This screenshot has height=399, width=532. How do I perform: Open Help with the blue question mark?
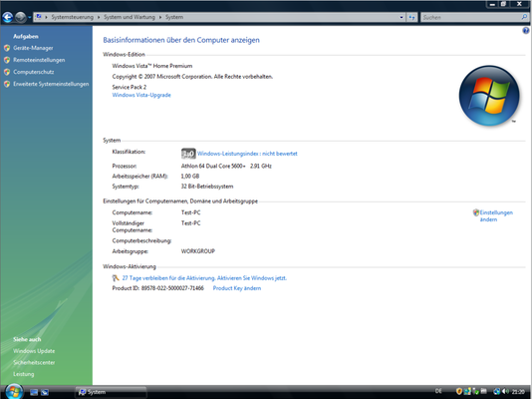[526, 31]
